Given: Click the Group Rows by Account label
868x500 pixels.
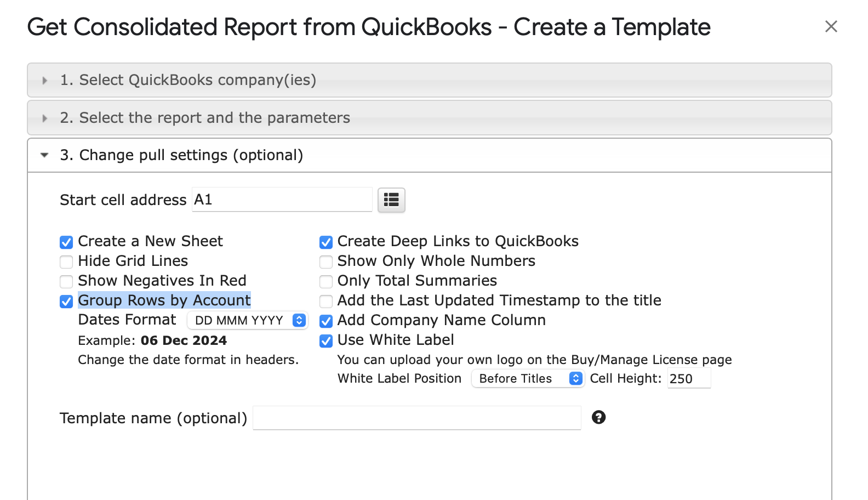Looking at the screenshot, I should (164, 300).
